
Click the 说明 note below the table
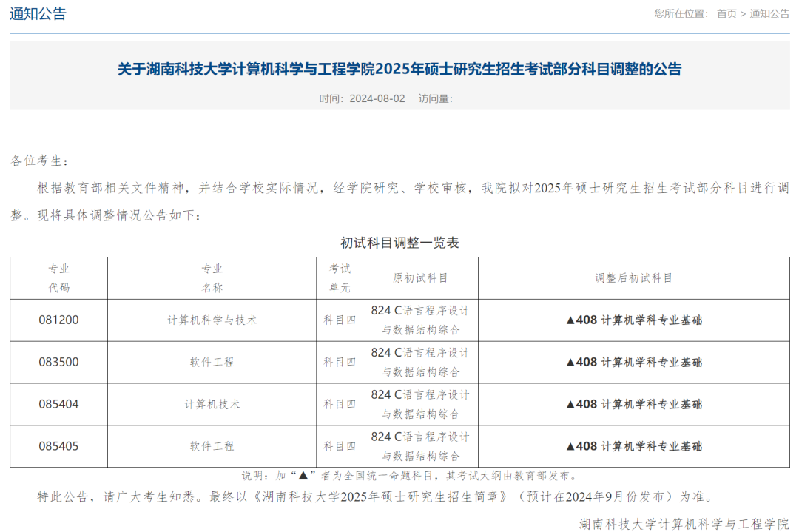coord(410,476)
